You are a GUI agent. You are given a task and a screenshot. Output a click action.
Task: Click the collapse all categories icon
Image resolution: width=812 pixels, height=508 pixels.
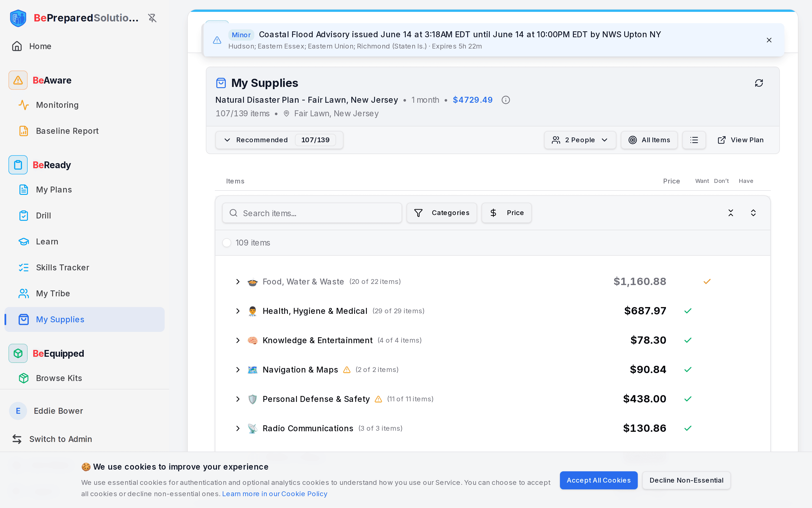point(731,213)
